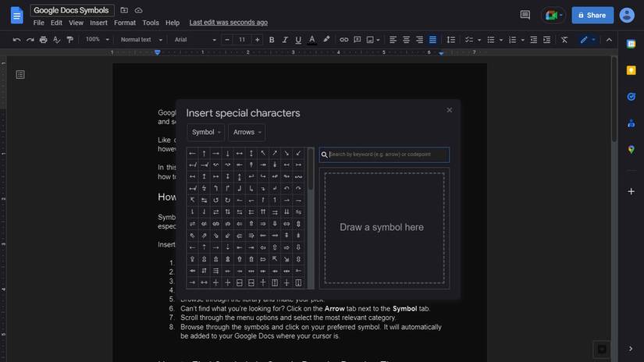Click the Bold formatting icon
The image size is (644, 362).
[272, 40]
